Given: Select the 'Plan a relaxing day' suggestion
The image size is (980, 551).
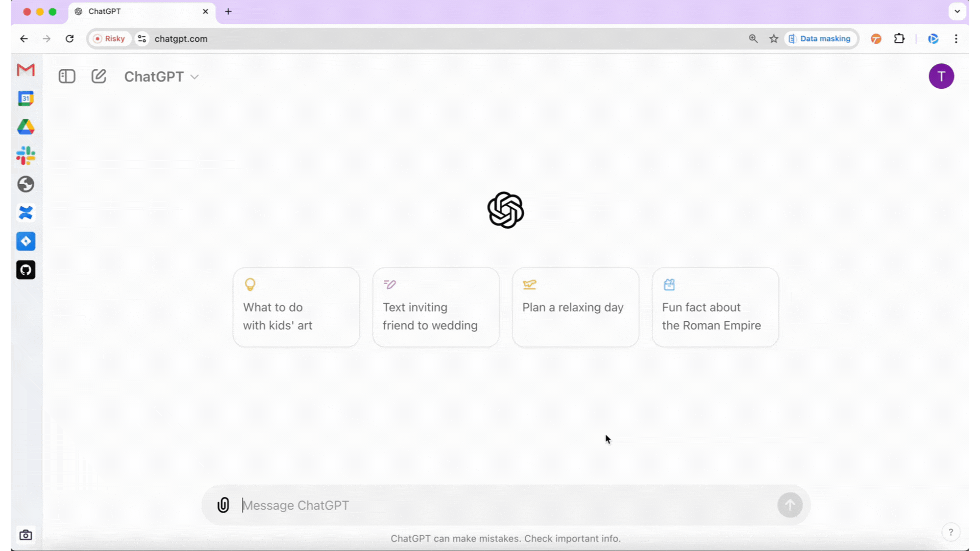Looking at the screenshot, I should pos(575,307).
